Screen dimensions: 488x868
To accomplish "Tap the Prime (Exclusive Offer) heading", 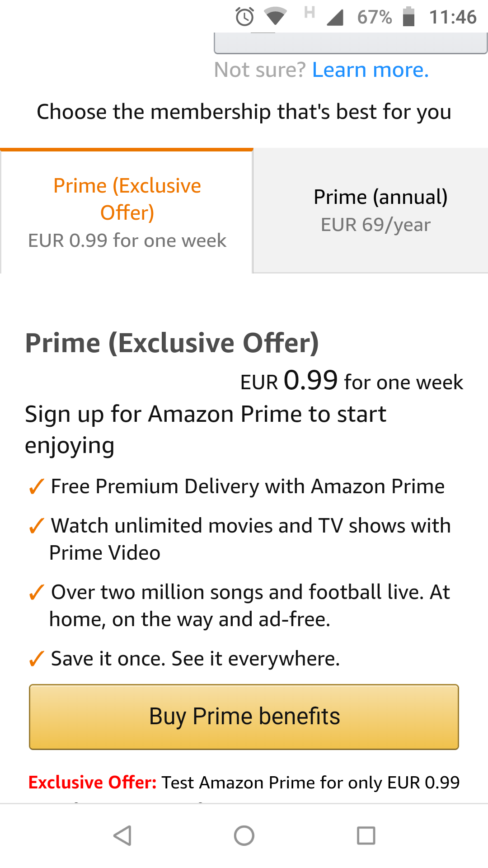I will pyautogui.click(x=172, y=343).
